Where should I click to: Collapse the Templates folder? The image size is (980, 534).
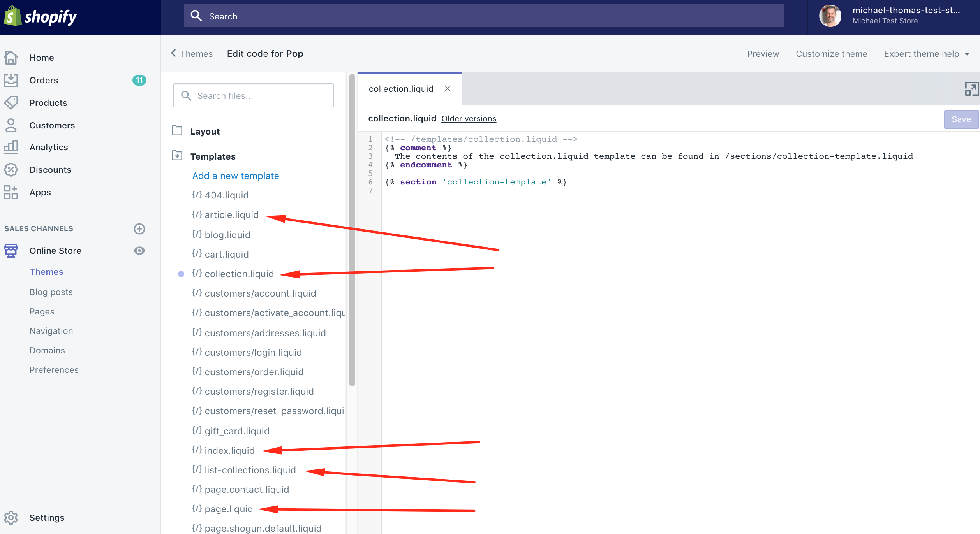tap(204, 156)
